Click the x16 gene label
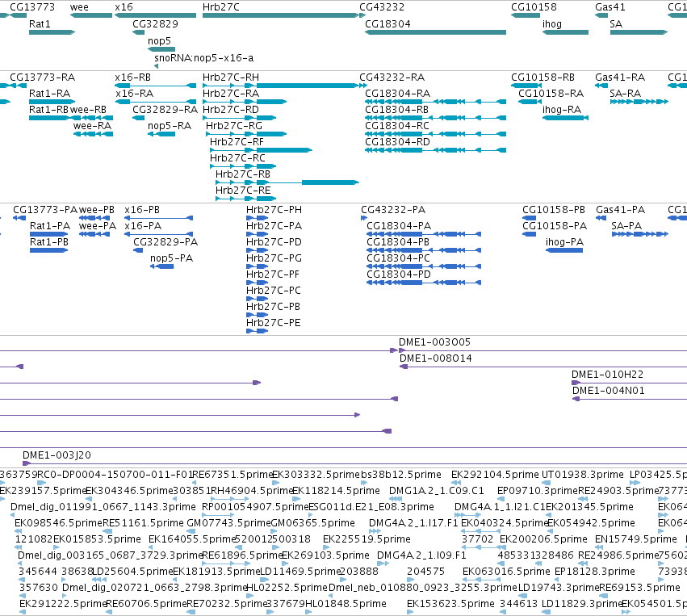 (x=124, y=7)
